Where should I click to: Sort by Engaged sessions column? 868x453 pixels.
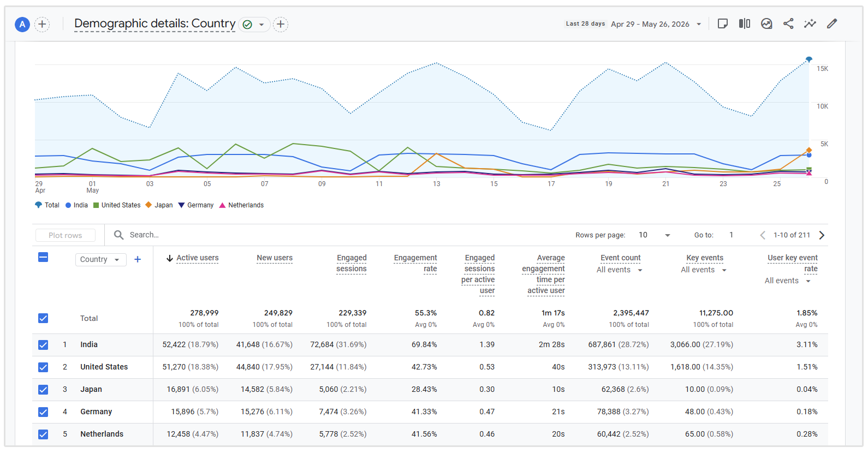click(x=352, y=264)
